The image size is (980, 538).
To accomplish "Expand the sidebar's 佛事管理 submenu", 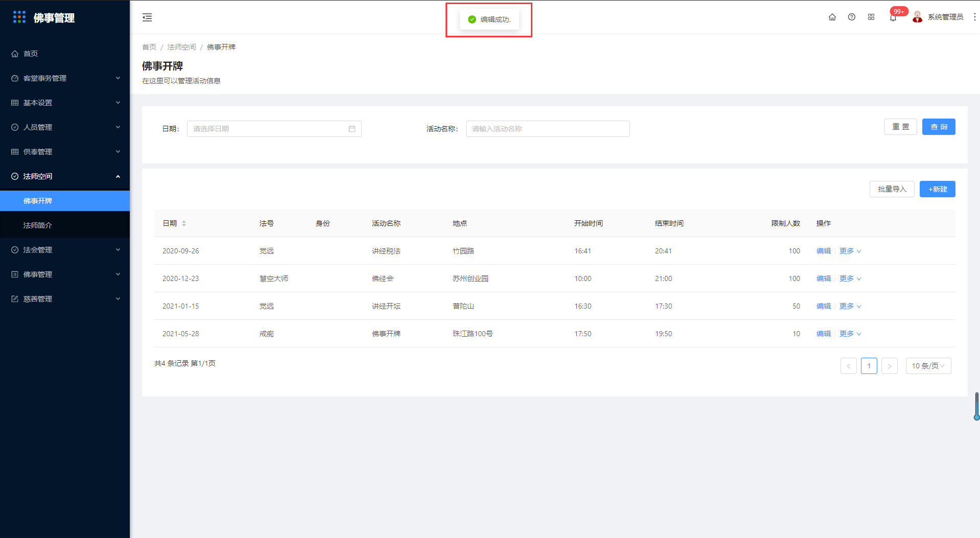I will [65, 274].
